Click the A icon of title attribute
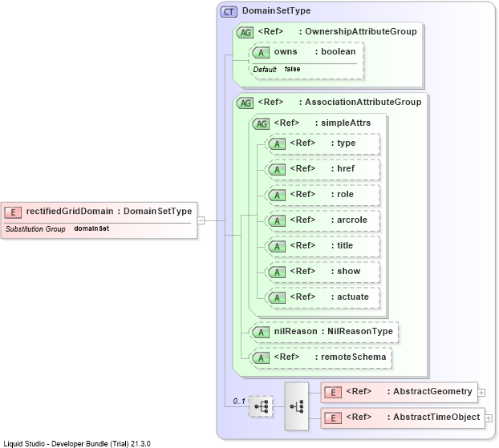The image size is (499, 448). pyautogui.click(x=277, y=246)
